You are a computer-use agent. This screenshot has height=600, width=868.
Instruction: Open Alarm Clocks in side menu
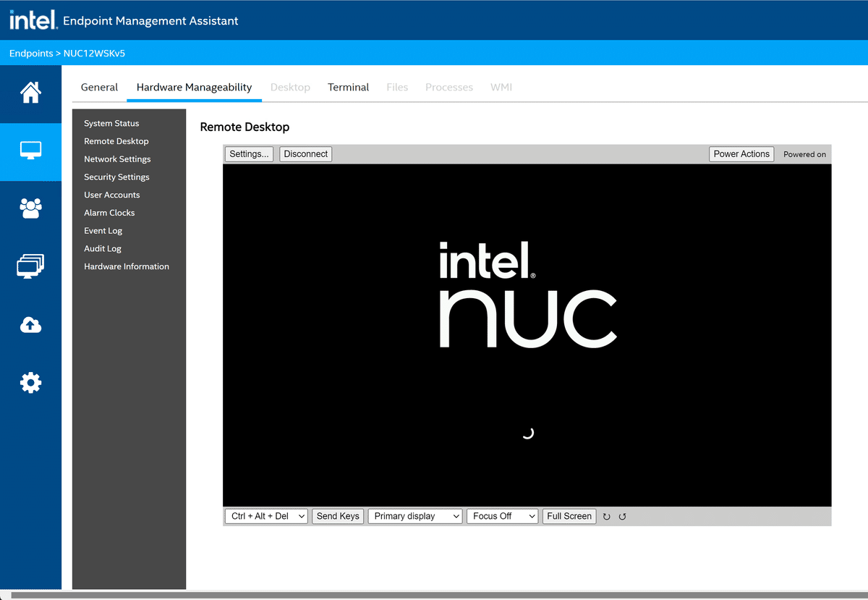(x=109, y=213)
